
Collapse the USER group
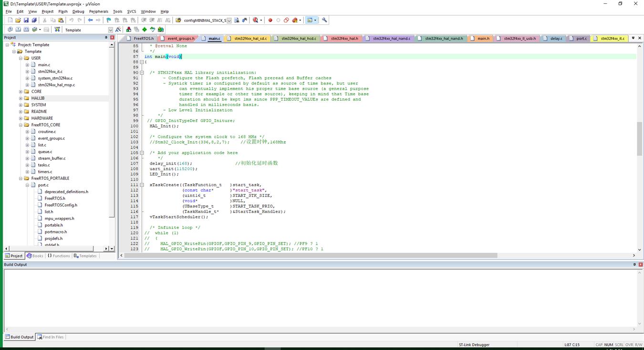point(21,58)
